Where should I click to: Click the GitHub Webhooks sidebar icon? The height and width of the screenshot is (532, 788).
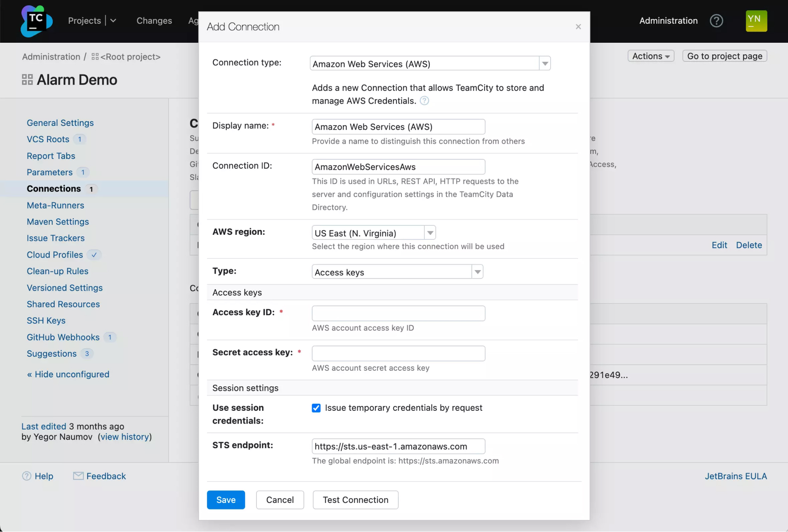(x=63, y=337)
